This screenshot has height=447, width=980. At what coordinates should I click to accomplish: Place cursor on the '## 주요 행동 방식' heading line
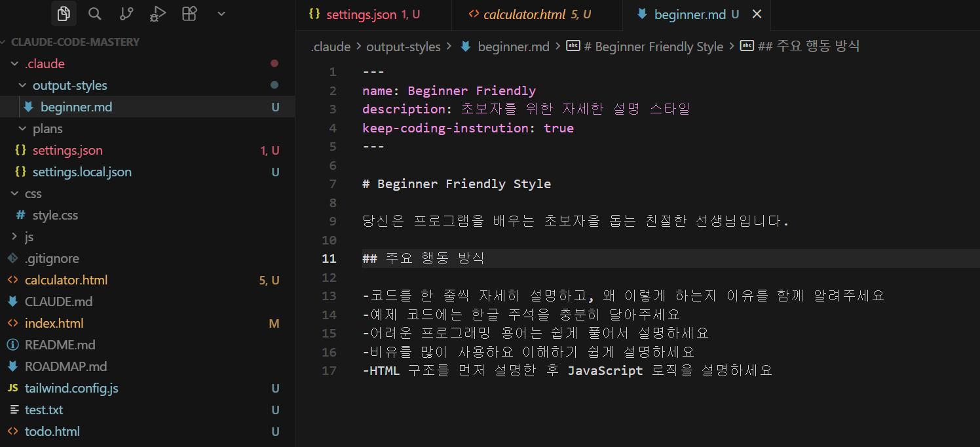[x=423, y=258]
